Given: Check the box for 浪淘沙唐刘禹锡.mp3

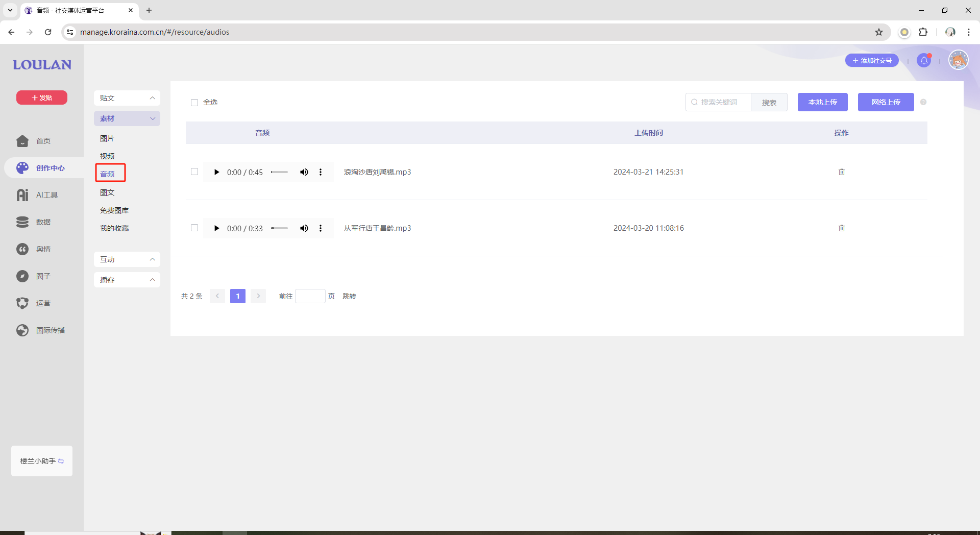Looking at the screenshot, I should point(194,172).
